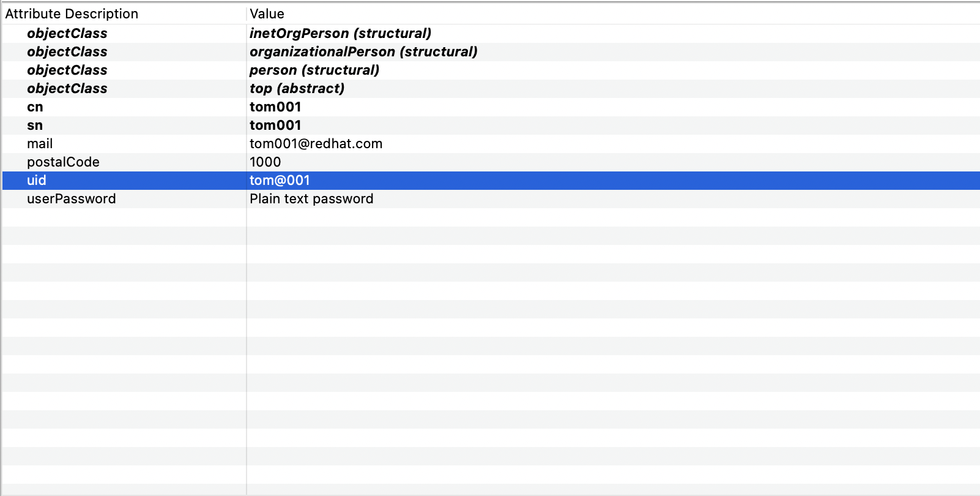Sort by the Attribute Description column header
980x496 pixels.
click(72, 14)
